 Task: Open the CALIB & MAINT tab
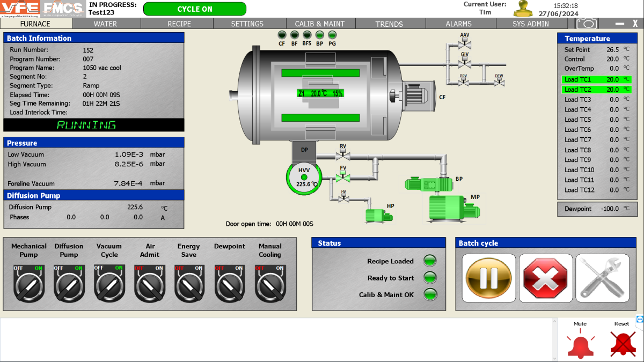[320, 24]
